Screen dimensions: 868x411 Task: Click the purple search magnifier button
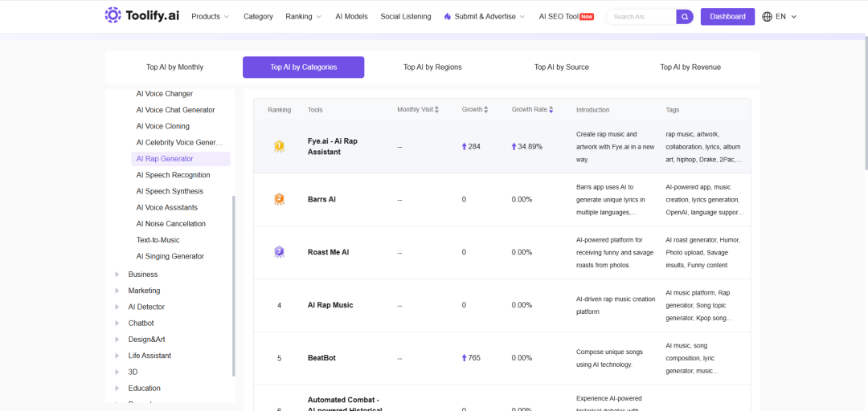pos(685,17)
